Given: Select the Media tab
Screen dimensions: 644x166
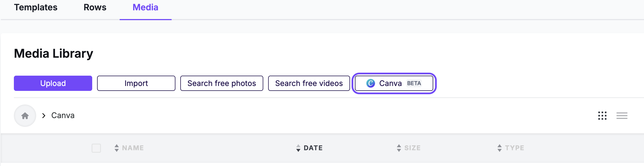Looking at the screenshot, I should coord(145,7).
